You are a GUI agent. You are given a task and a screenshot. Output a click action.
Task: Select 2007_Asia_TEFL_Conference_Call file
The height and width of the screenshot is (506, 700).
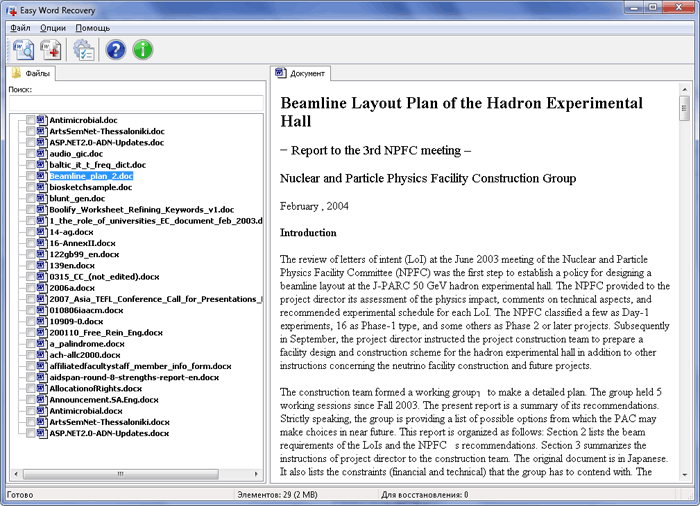pyautogui.click(x=156, y=299)
